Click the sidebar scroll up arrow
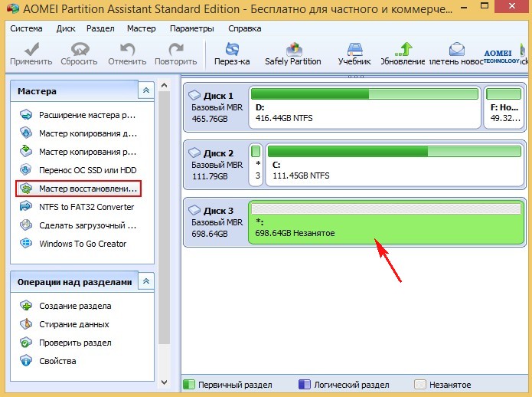The image size is (532, 397). point(165,85)
